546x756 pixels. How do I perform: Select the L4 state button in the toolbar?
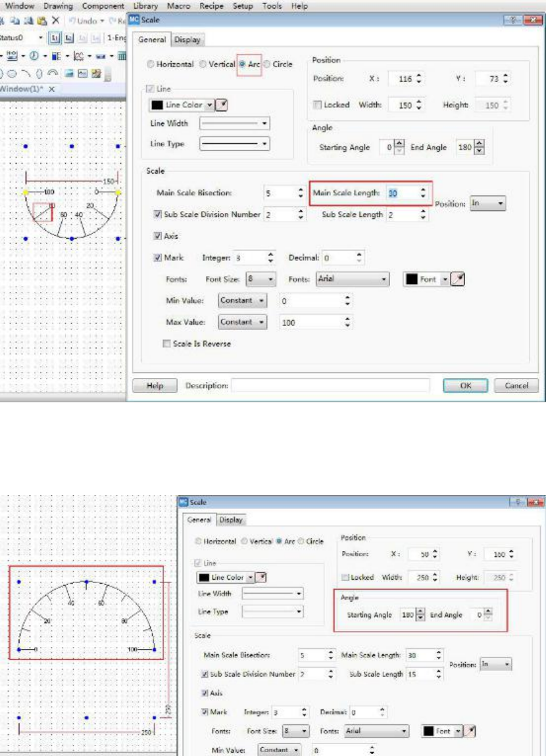(95, 37)
